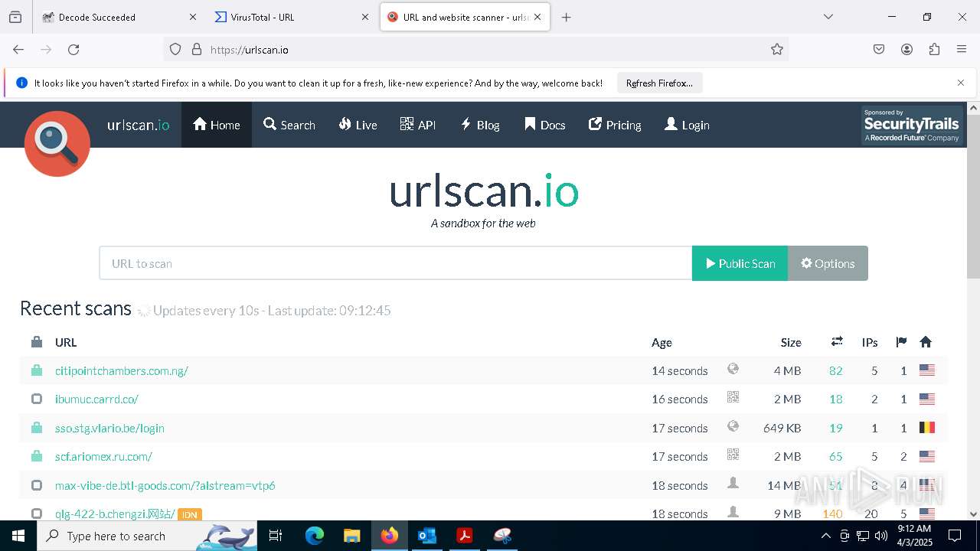Open max-vibe-de.btl-goods.com scan result
This screenshot has height=551, width=980.
click(x=165, y=485)
